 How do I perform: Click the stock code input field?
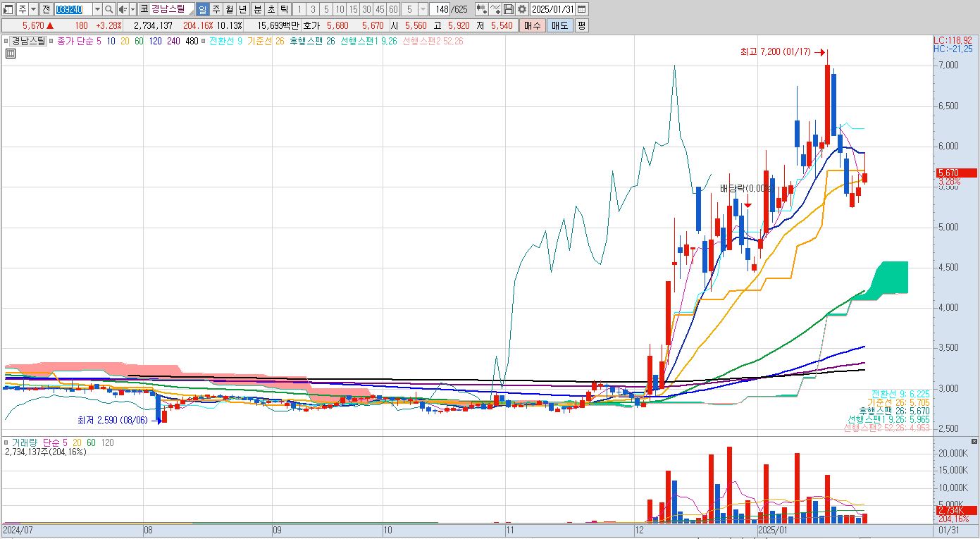click(x=73, y=9)
